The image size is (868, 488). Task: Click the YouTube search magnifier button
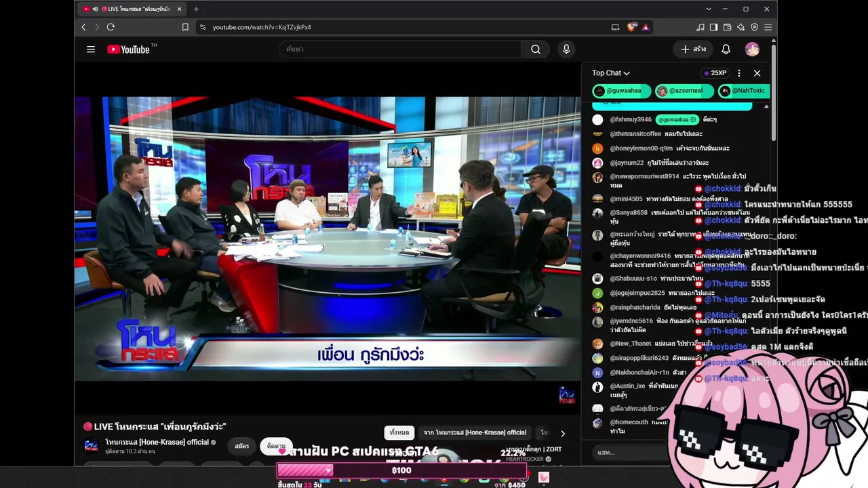point(536,49)
